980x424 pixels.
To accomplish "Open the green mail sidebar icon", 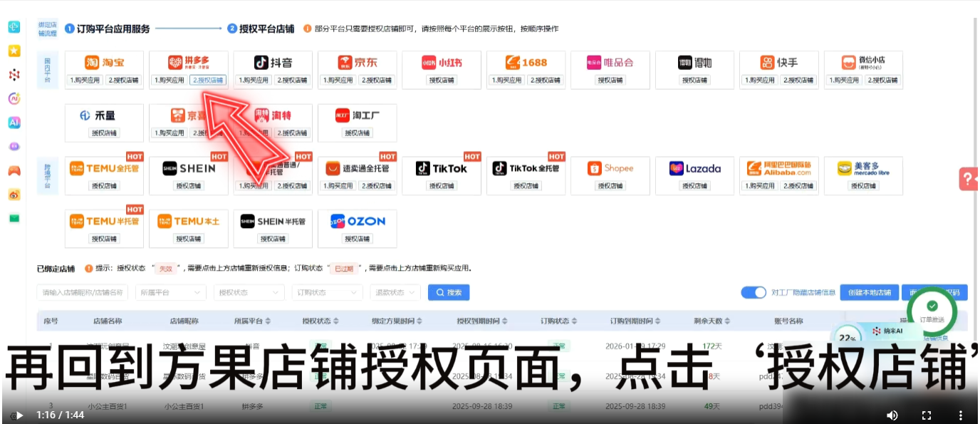I will tap(14, 218).
